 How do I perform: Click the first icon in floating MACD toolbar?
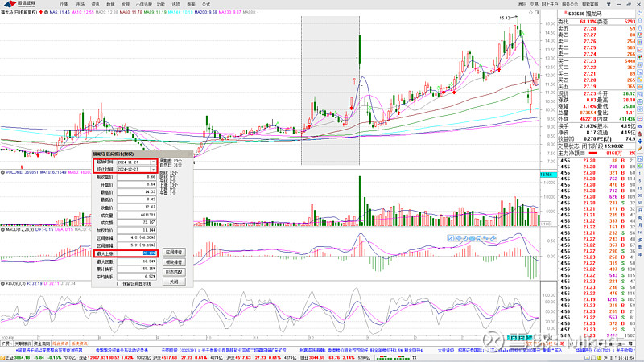point(451,238)
